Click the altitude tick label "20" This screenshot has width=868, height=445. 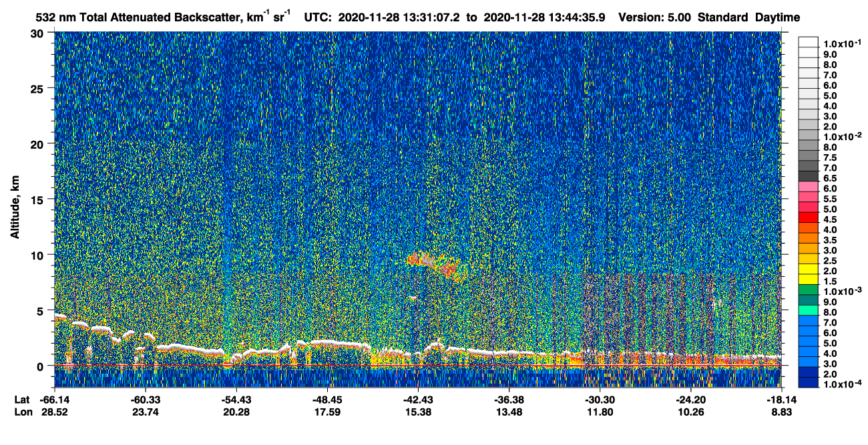(39, 143)
